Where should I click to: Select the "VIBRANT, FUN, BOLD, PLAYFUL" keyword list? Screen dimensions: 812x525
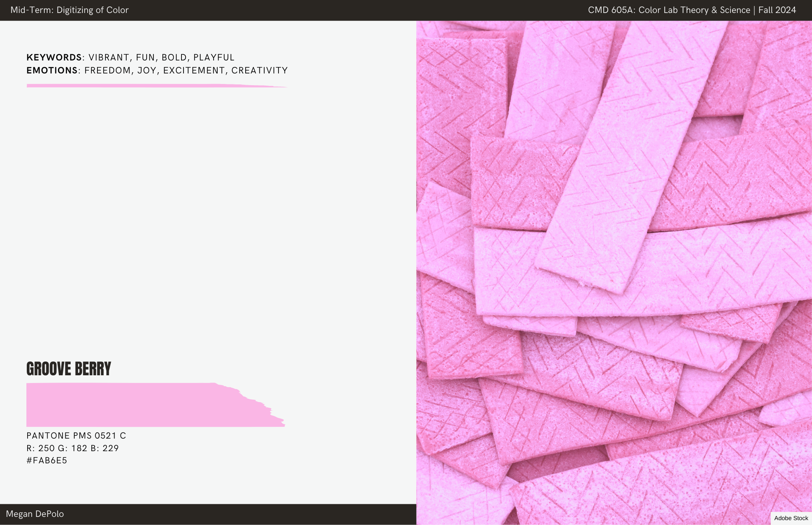(162, 58)
